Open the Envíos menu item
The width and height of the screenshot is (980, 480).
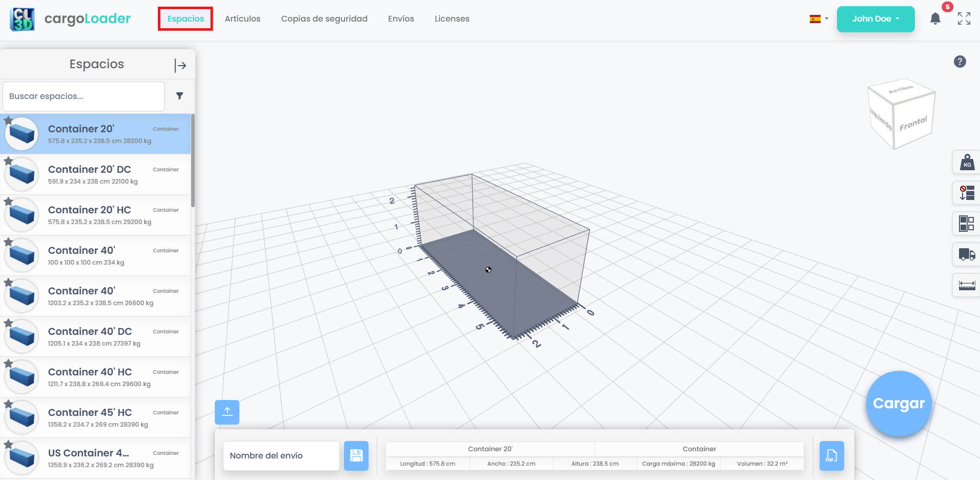(401, 19)
